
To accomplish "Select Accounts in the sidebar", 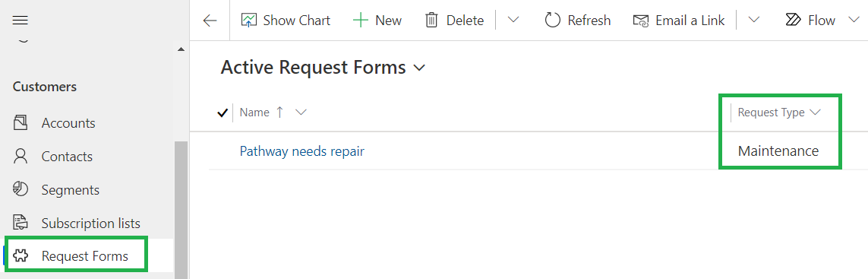I will 68,123.
